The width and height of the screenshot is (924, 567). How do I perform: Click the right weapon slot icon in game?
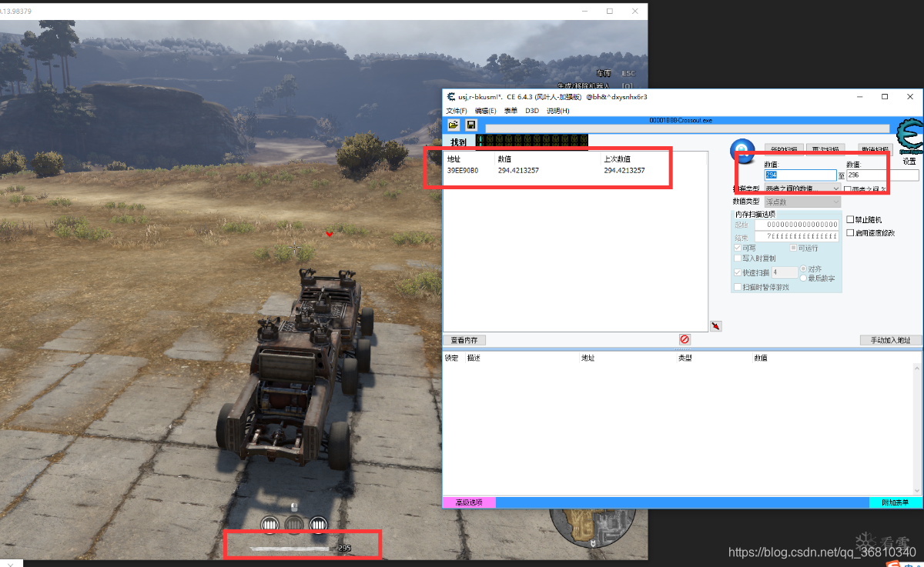[319, 525]
